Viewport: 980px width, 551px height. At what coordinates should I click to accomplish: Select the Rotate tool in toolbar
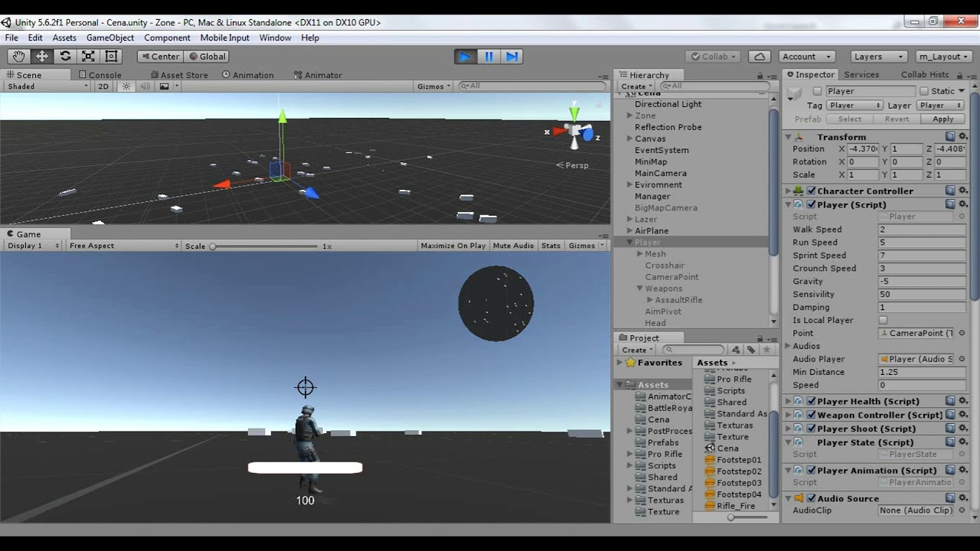pyautogui.click(x=65, y=56)
